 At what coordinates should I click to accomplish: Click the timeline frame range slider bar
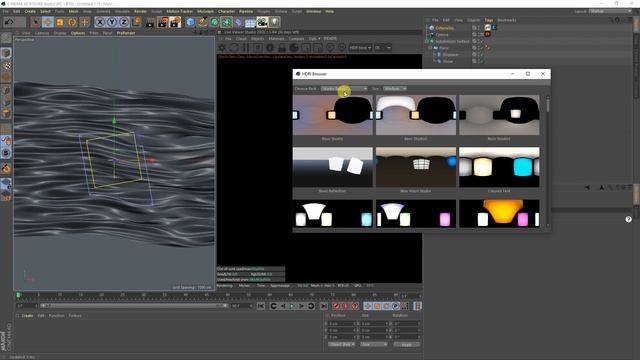coord(133,306)
